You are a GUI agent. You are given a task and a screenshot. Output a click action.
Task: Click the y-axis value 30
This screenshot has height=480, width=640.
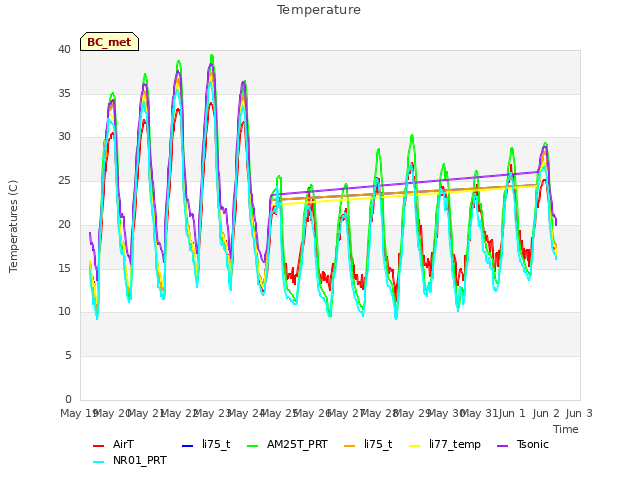pyautogui.click(x=64, y=137)
